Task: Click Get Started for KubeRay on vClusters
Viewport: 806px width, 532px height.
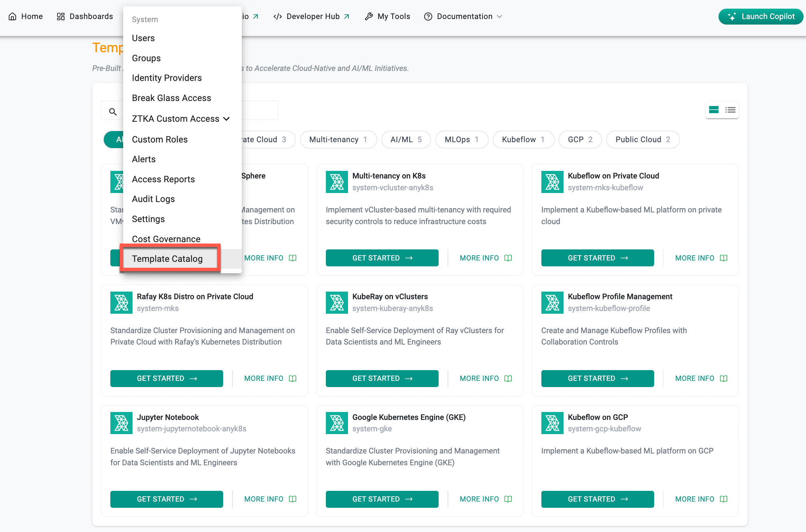Action: tap(382, 378)
